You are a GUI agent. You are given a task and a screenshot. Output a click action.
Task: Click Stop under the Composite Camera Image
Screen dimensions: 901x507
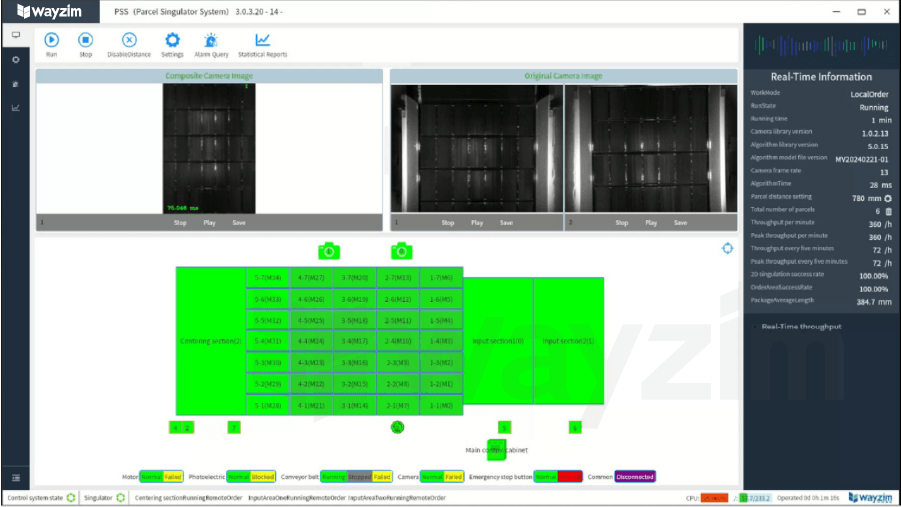[180, 223]
